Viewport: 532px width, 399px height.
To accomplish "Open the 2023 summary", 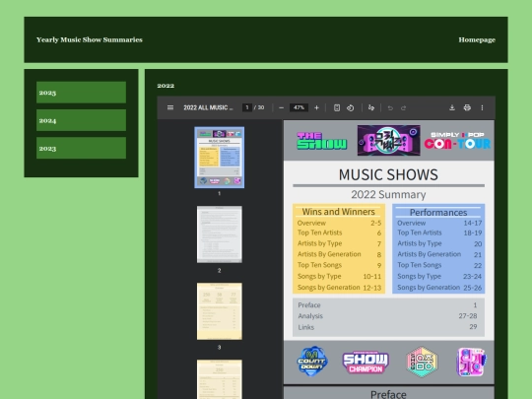I will pos(81,148).
